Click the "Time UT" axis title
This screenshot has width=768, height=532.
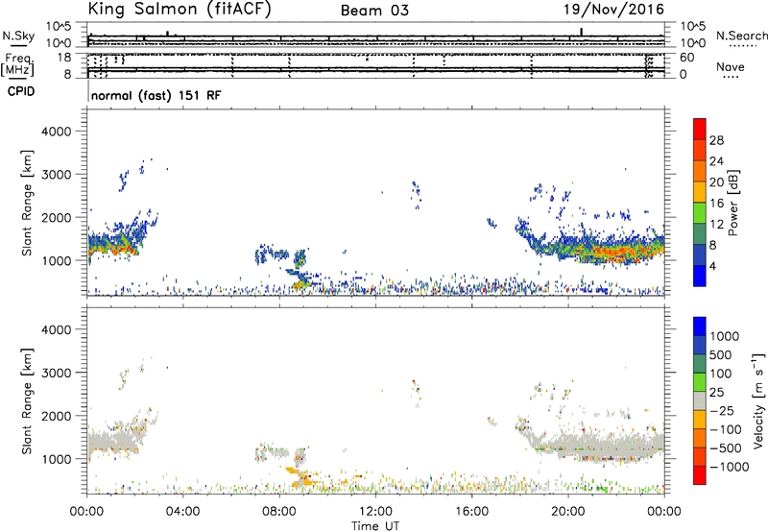tap(375, 526)
